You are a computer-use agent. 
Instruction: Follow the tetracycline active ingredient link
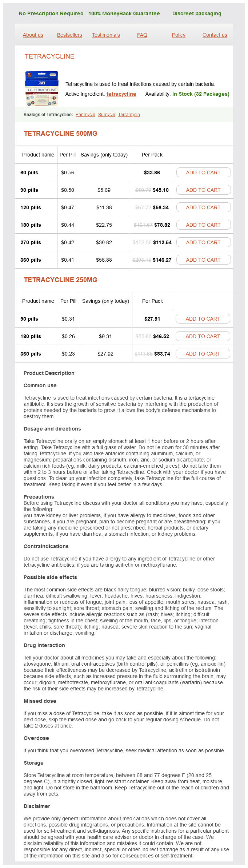coord(121,94)
